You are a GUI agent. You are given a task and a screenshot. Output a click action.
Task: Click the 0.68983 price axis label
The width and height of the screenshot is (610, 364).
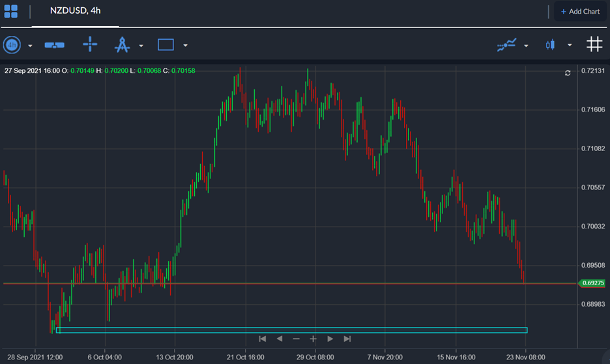click(593, 304)
